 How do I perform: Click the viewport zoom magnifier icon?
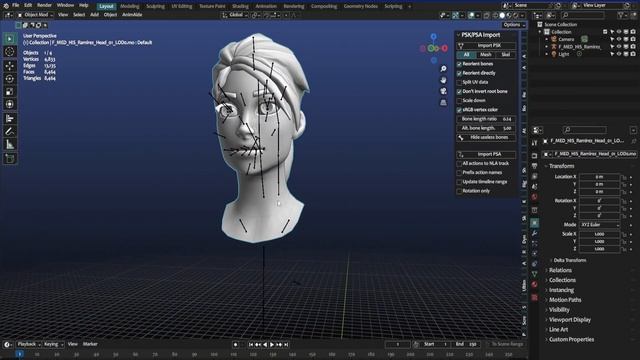(x=443, y=69)
